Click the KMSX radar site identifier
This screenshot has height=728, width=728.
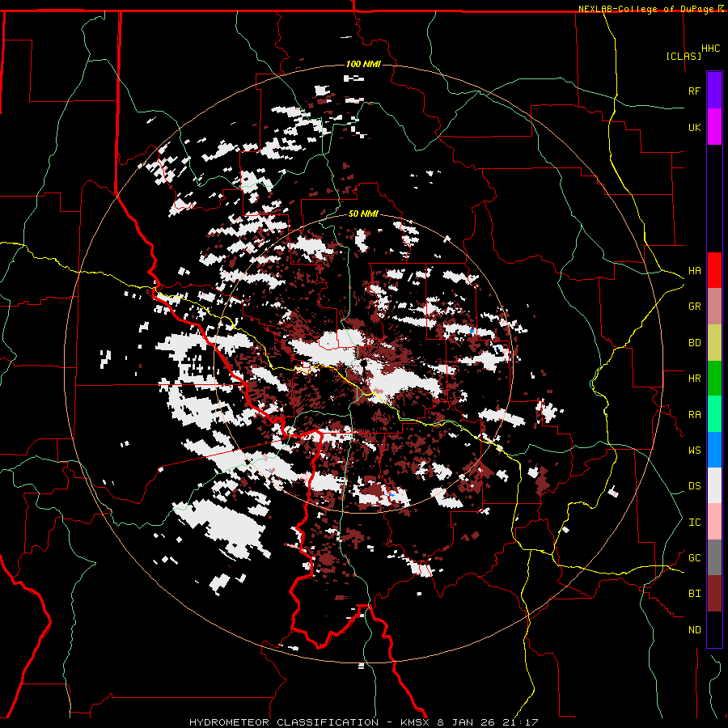pos(413,722)
